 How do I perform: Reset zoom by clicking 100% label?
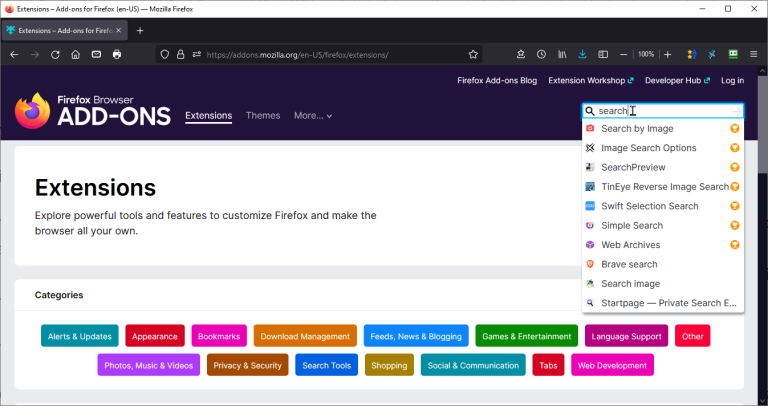[x=646, y=54]
